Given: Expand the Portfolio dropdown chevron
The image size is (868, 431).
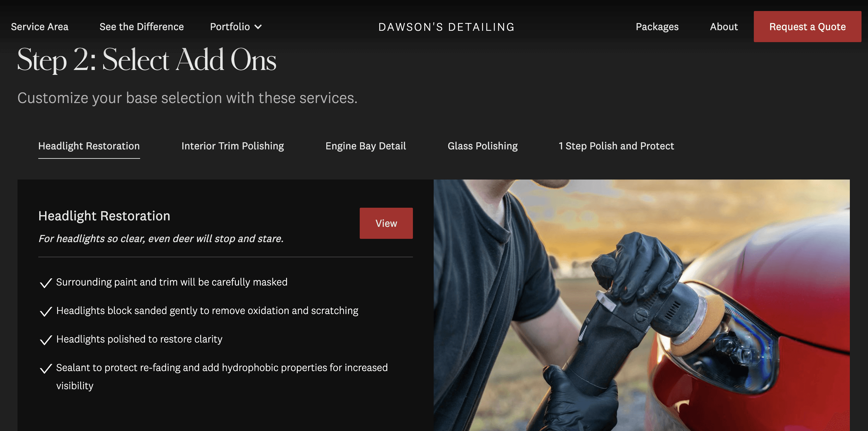Looking at the screenshot, I should point(258,27).
